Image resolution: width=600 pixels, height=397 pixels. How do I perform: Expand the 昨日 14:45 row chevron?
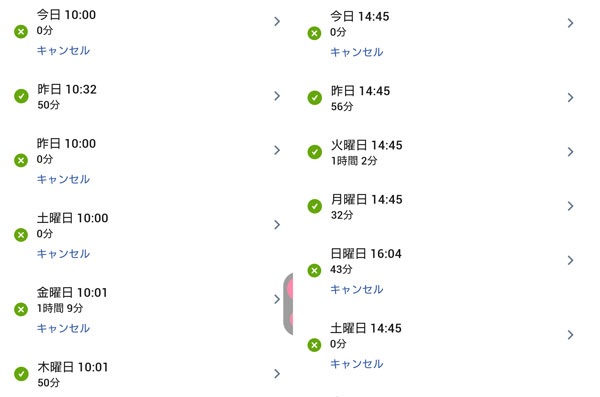click(x=570, y=98)
